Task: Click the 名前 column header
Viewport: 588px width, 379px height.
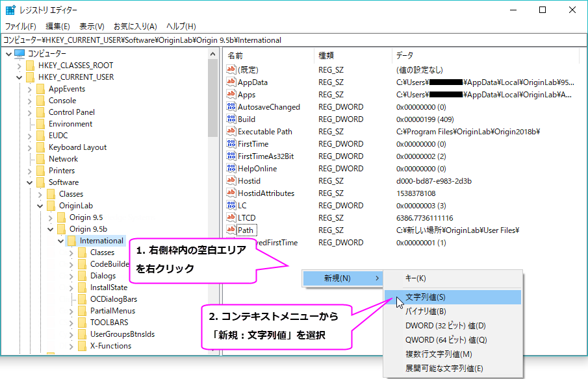Action: click(268, 55)
